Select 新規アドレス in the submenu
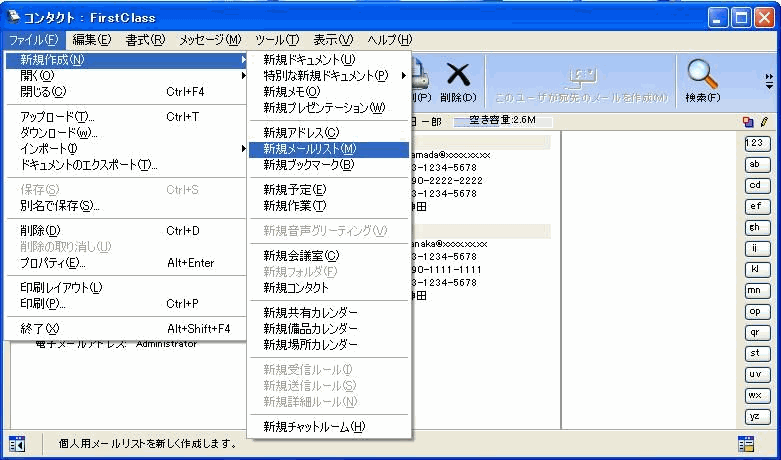Viewport: 781px width, 460px height. pyautogui.click(x=301, y=132)
